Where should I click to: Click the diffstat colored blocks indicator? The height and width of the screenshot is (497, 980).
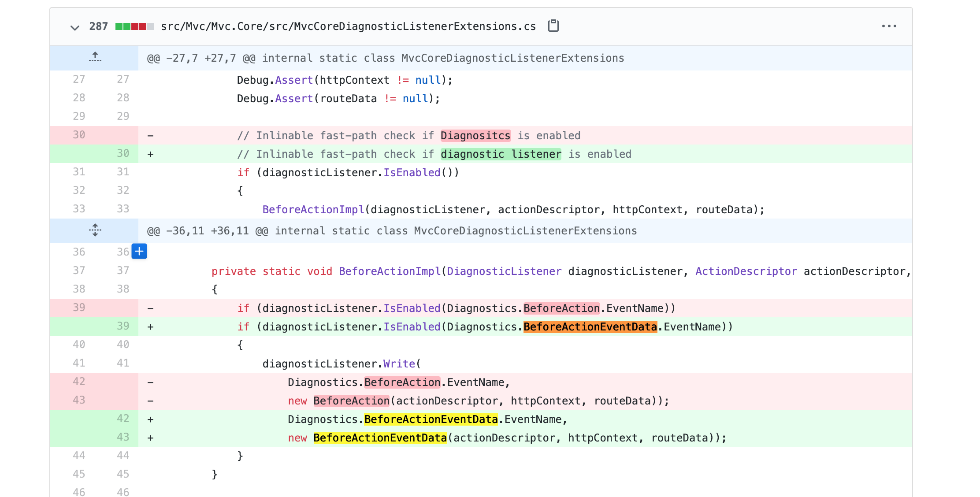coord(134,26)
